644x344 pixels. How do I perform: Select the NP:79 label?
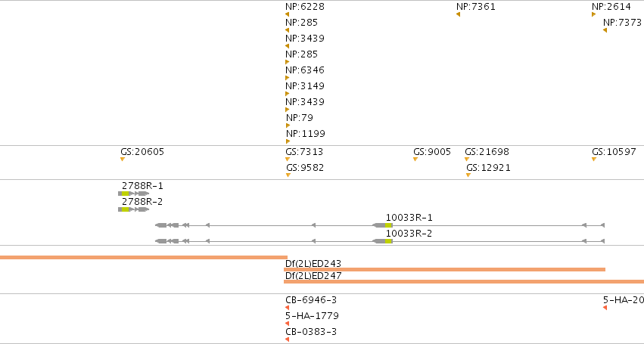click(300, 117)
